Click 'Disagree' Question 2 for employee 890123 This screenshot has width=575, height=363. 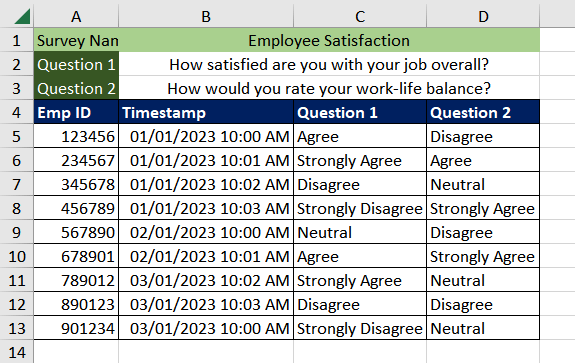(x=483, y=304)
